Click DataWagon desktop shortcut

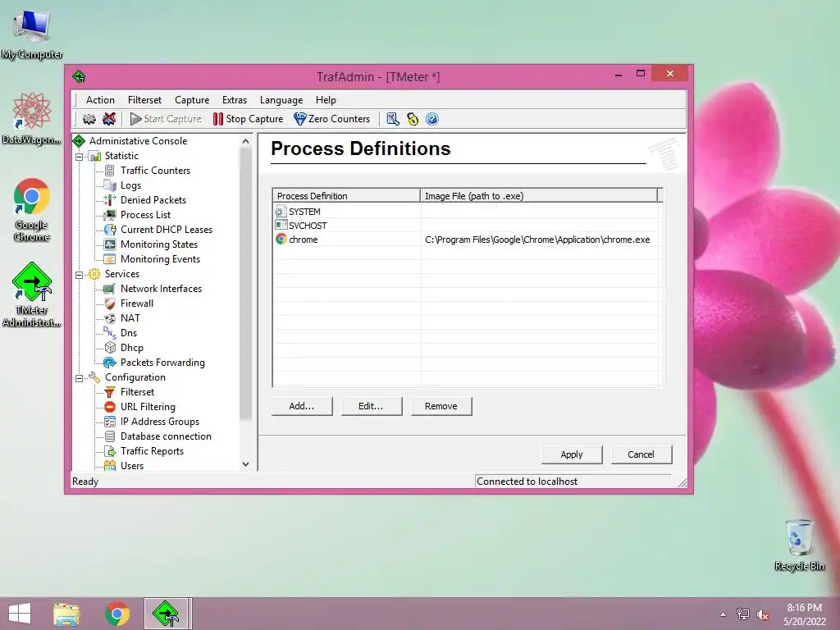coord(32,119)
